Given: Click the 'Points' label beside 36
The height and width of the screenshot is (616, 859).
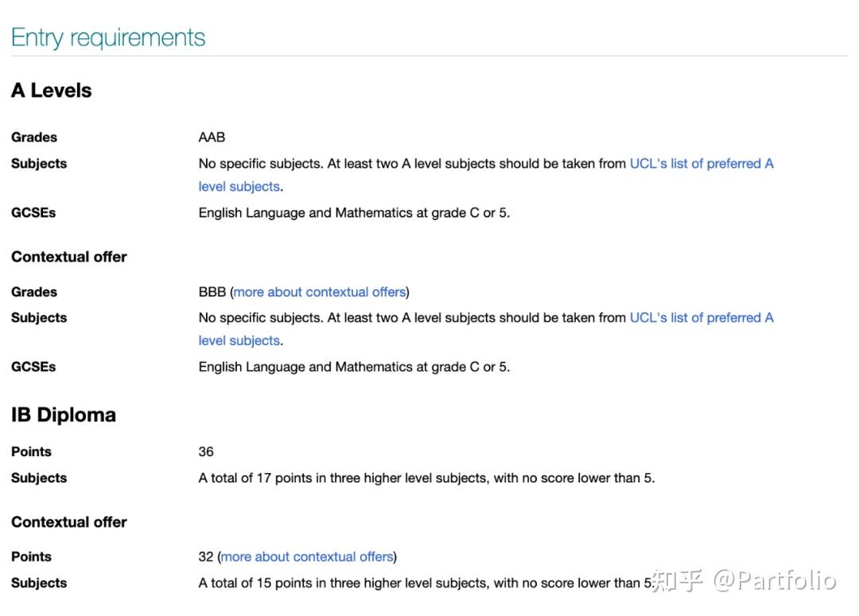Looking at the screenshot, I should (31, 451).
